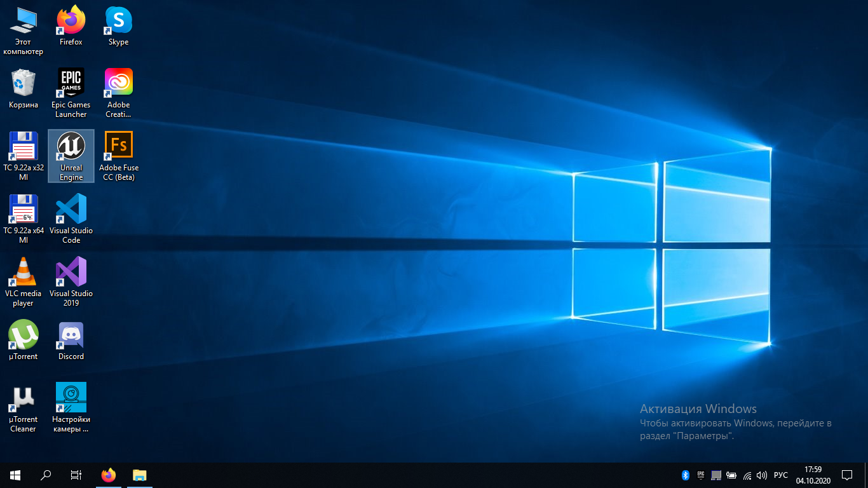Select the Skype desktop shortcut
Viewport: 868px width, 488px height.
118,26
